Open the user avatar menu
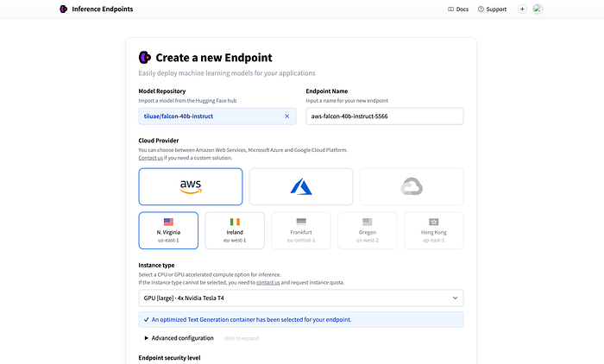The height and width of the screenshot is (364, 604). click(538, 9)
